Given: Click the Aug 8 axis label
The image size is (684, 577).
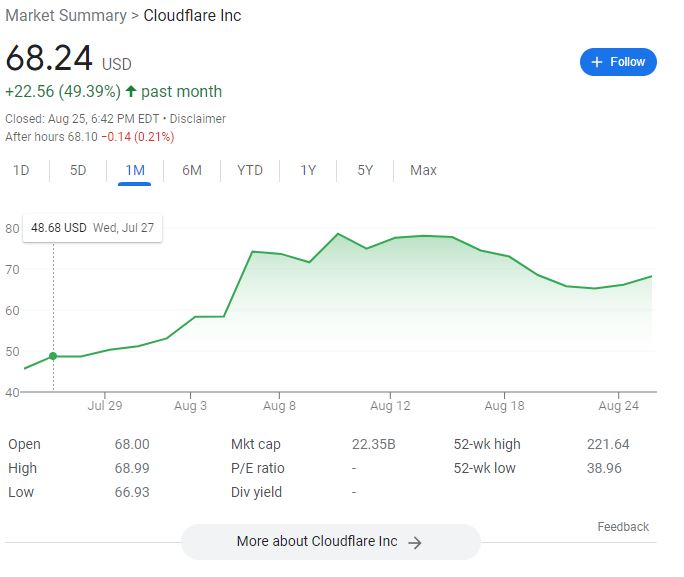Looking at the screenshot, I should click(x=279, y=406).
